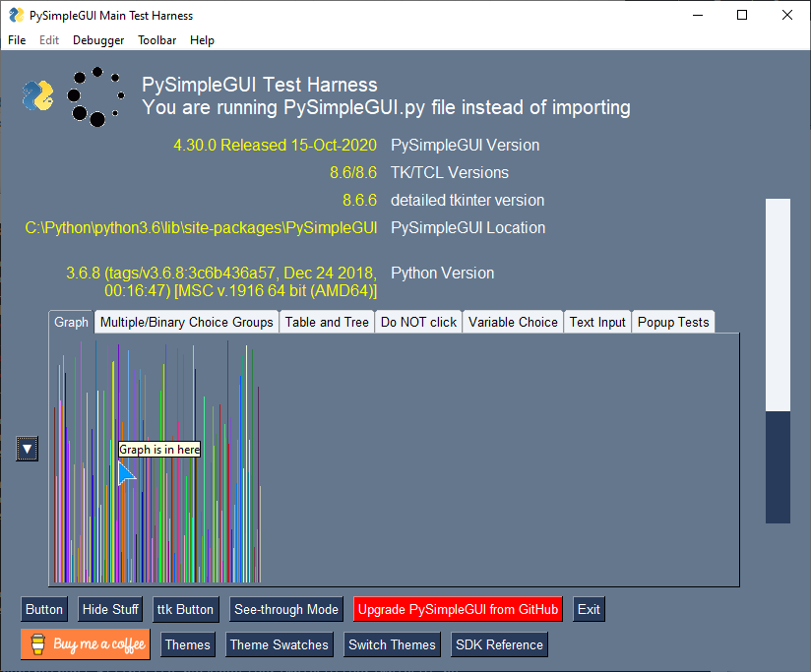This screenshot has height=672, width=811.
Task: Open the Text Input tab
Action: pyautogui.click(x=597, y=322)
